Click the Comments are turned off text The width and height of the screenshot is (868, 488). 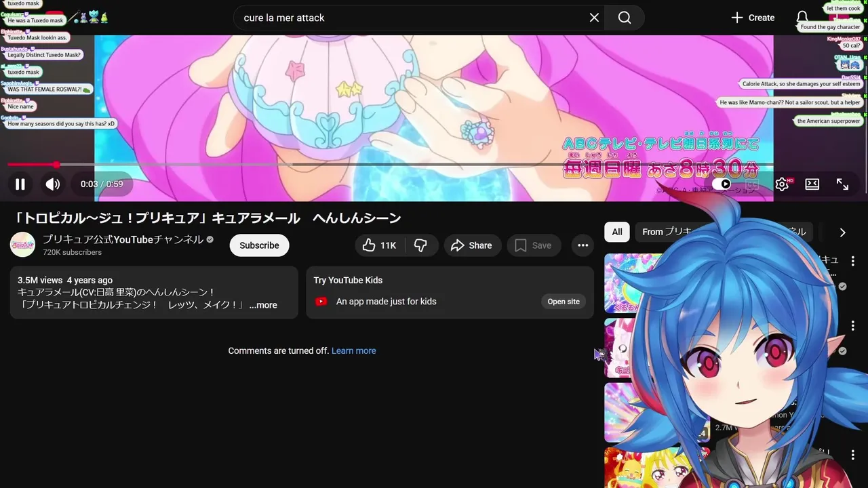[278, 350]
